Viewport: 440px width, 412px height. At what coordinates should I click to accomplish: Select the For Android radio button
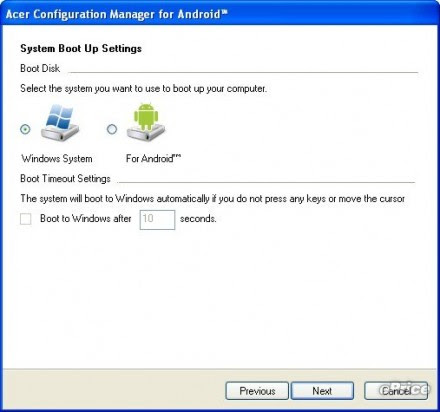click(112, 129)
